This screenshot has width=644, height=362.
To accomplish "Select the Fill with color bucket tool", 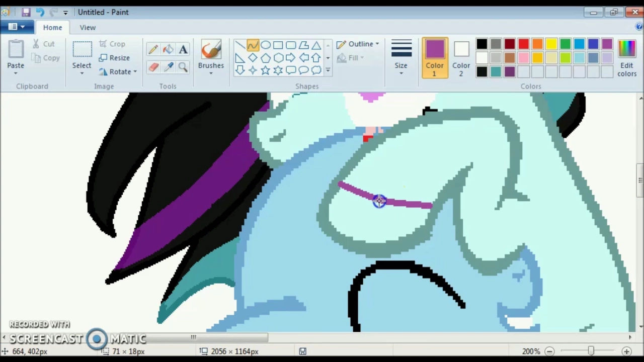I will (168, 49).
